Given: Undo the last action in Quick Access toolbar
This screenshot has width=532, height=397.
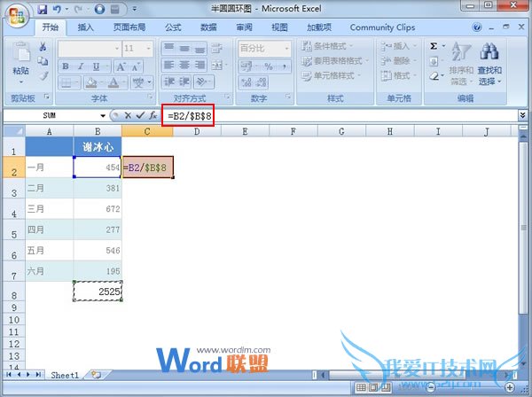Looking at the screenshot, I should pyautogui.click(x=57, y=9).
